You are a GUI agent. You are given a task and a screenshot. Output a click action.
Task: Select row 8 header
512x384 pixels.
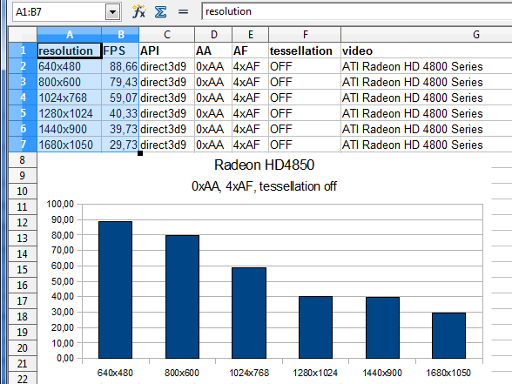pyautogui.click(x=23, y=160)
